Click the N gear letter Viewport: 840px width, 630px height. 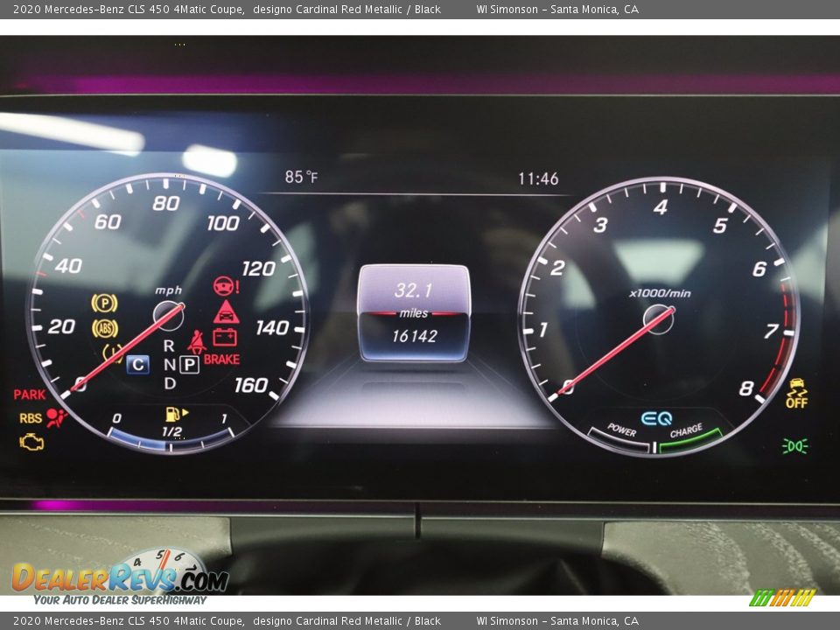pos(169,365)
